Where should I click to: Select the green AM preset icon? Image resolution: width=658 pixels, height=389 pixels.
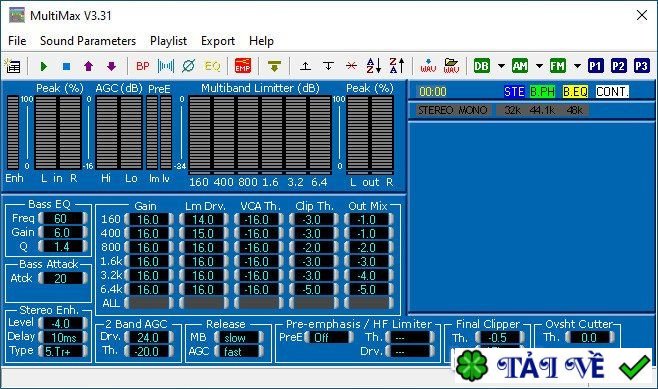[x=520, y=66]
